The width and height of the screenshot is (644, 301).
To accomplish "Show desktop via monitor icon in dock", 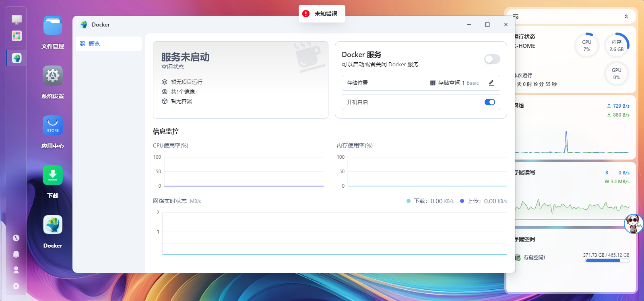I will click(17, 19).
